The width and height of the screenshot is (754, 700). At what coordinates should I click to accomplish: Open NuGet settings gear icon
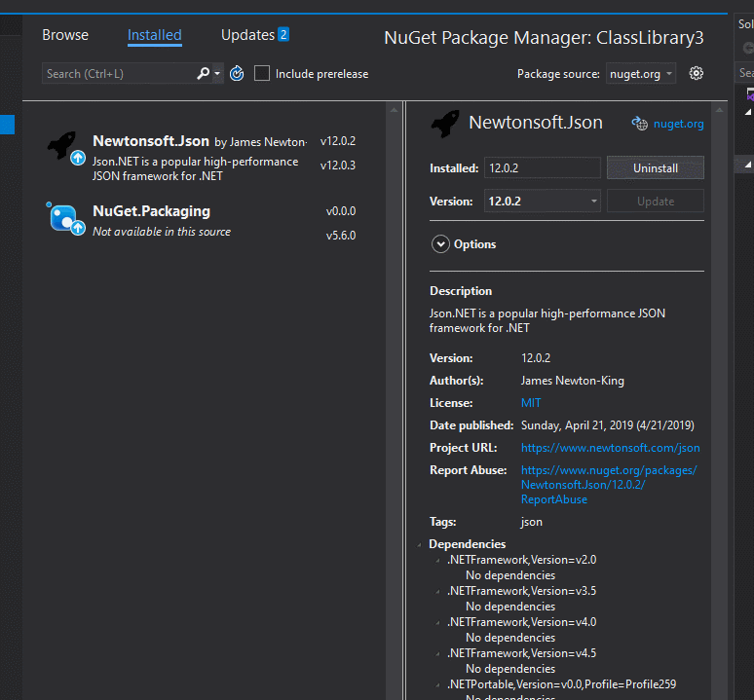696,74
